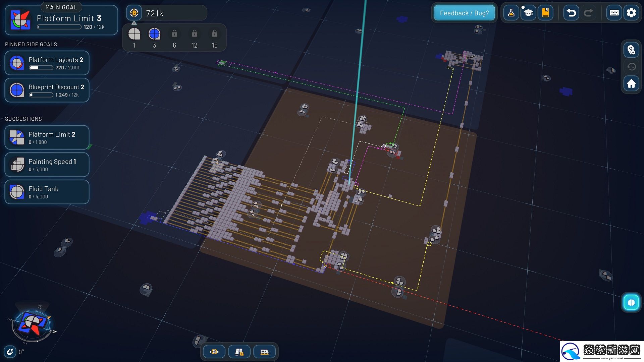Open the keyboard shortcuts icon
This screenshot has width=644, height=362.
pos(614,13)
